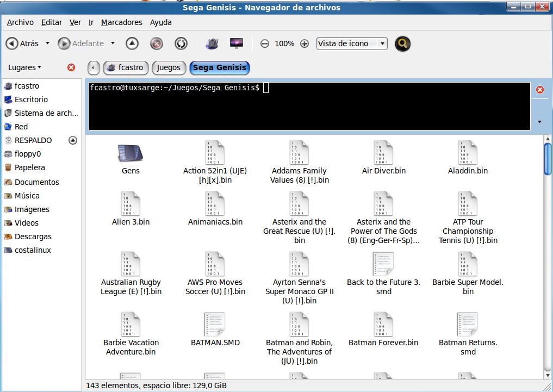
Task: Open the Adelante history dropdown arrow
Action: (113, 43)
